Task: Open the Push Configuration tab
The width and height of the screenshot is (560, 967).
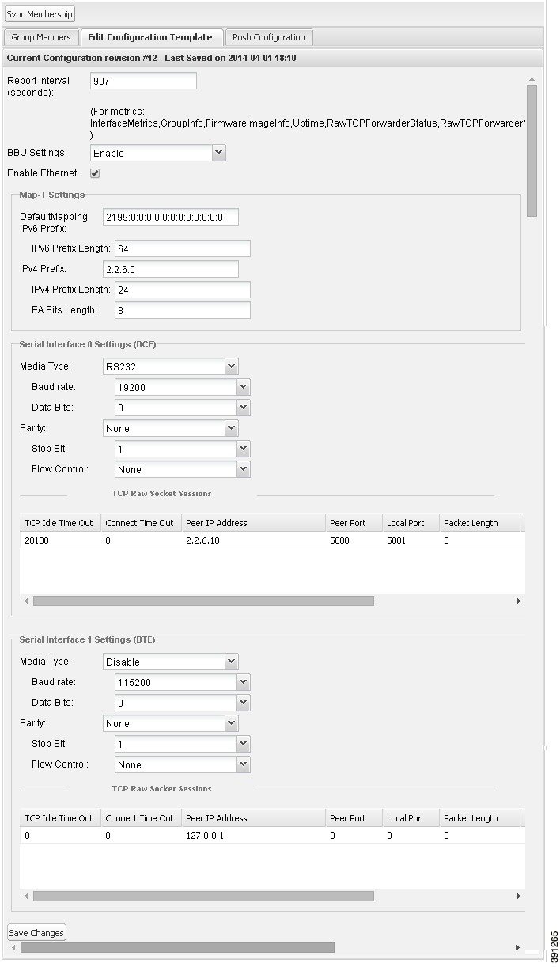Action: 268,37
